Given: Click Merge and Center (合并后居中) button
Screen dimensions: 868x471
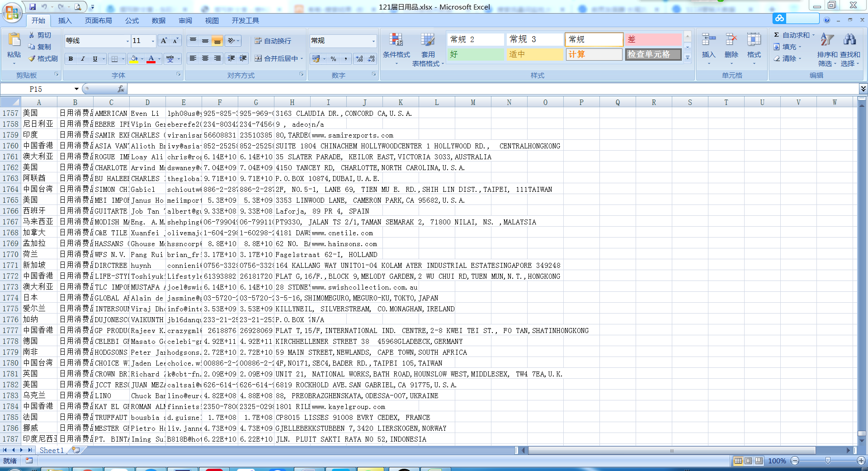Looking at the screenshot, I should tap(277, 58).
